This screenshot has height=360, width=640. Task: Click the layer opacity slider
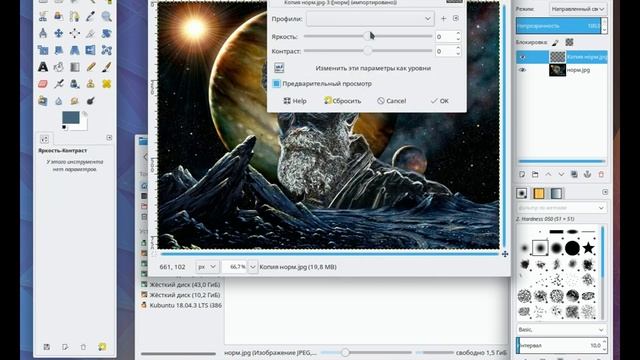[x=558, y=26]
